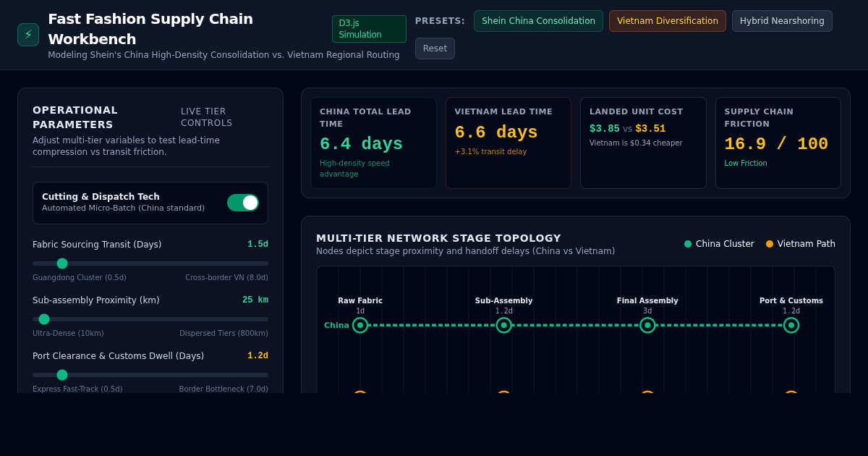The width and height of the screenshot is (868, 456).
Task: Click the Dispersed Tiers (800km) label
Action: [224, 334]
